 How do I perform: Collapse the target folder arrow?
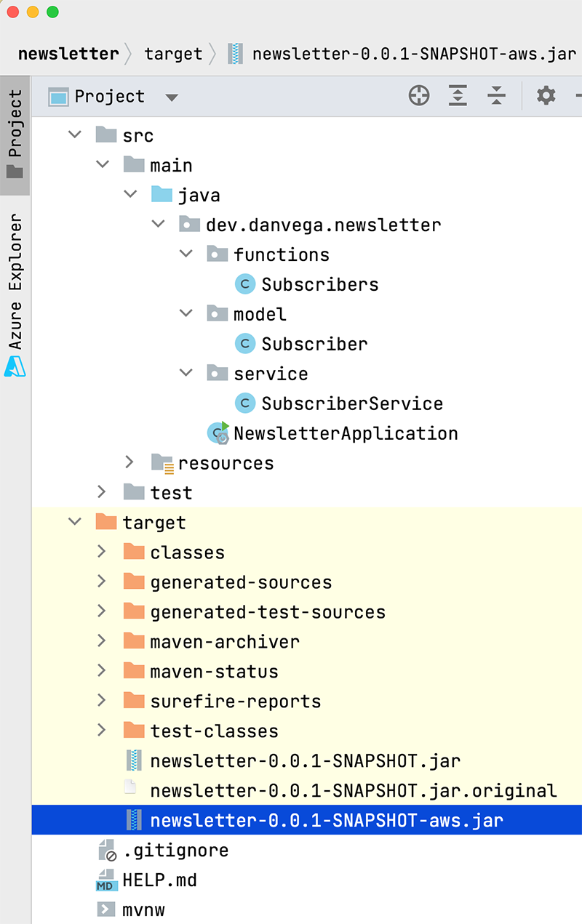(74, 522)
